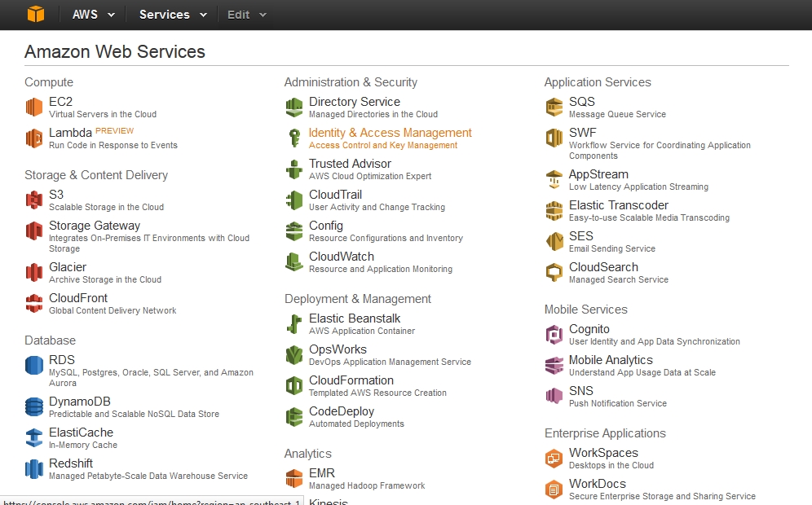Click the CloudTrail icon
The height and width of the screenshot is (505, 812).
(x=294, y=200)
